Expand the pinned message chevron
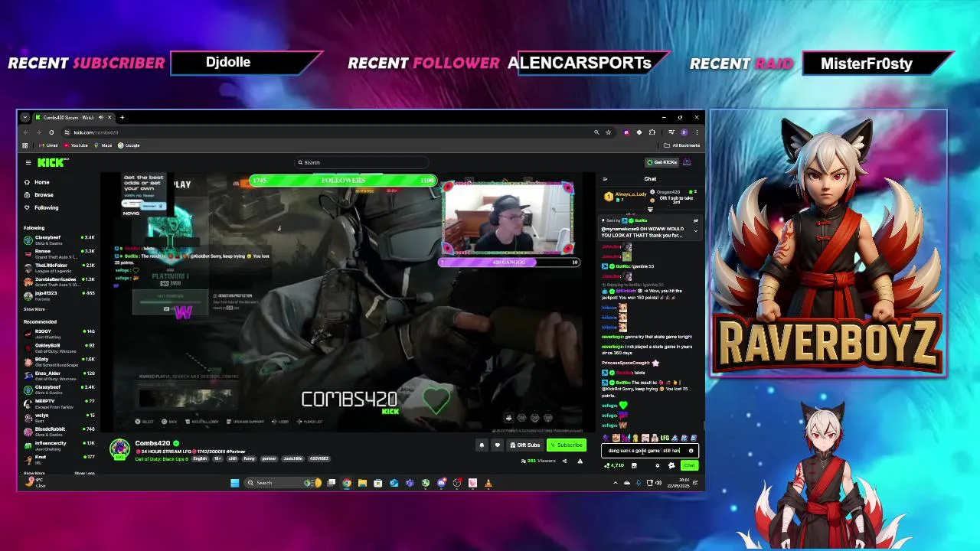980x551 pixels. (695, 231)
